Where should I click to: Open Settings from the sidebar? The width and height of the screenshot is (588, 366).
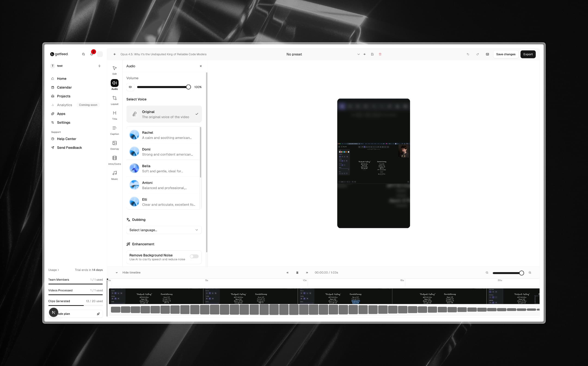click(64, 122)
